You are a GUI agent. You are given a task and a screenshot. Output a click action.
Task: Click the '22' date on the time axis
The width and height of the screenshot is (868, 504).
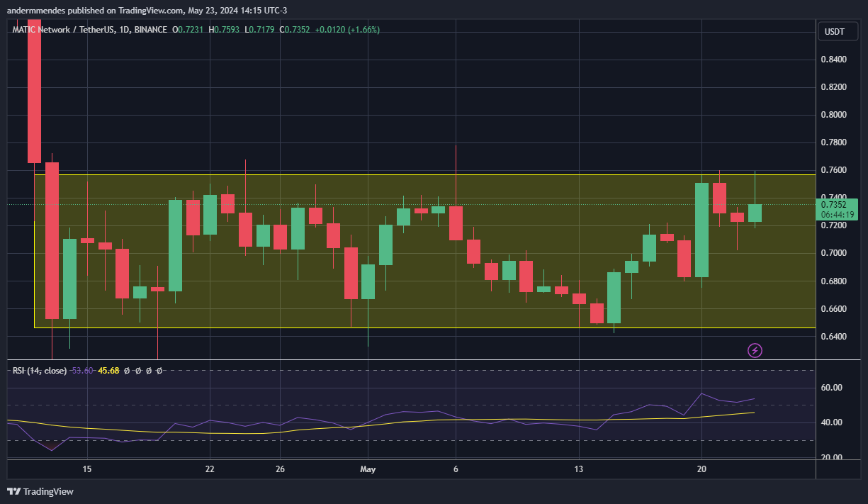(x=210, y=469)
